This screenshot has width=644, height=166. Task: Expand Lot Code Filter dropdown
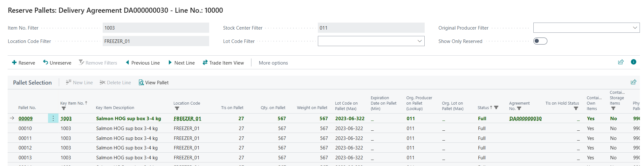point(419,41)
